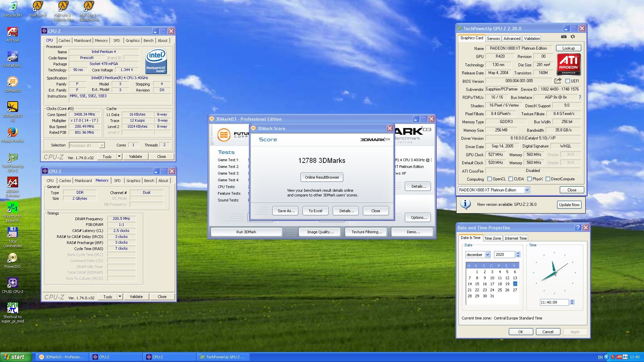
Task: Switch to the Time Zone tab
Action: (x=492, y=238)
